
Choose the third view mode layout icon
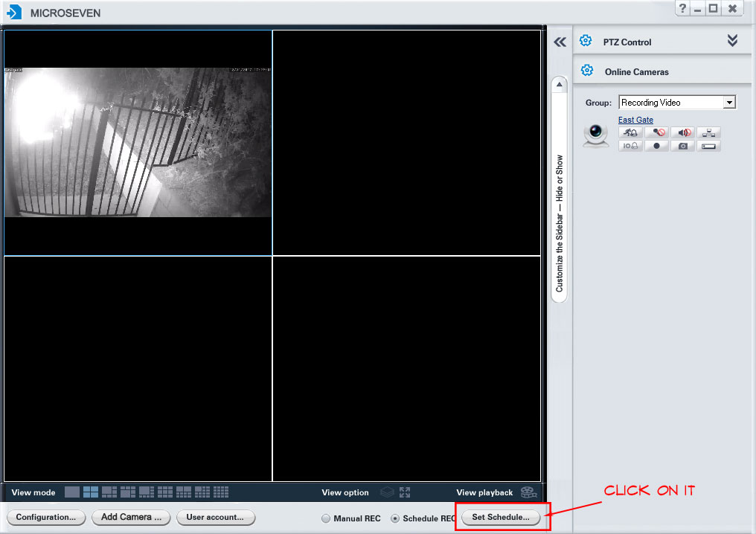(x=109, y=492)
